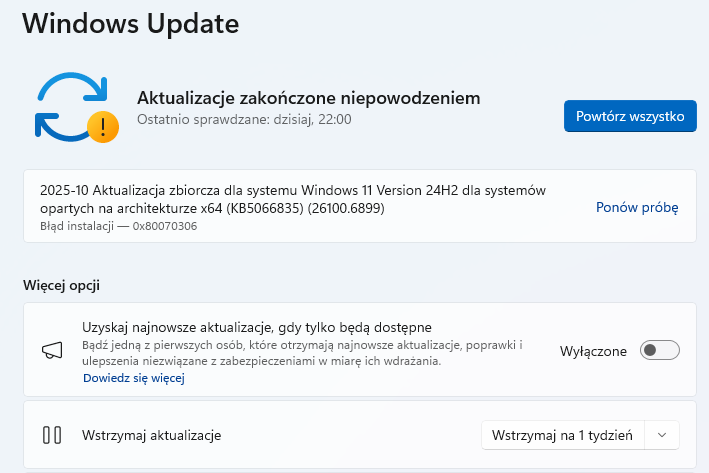The image size is (709, 473).
Task: Click the pause icon beside Wstrzymaj aktualizacje
Action: pos(52,435)
